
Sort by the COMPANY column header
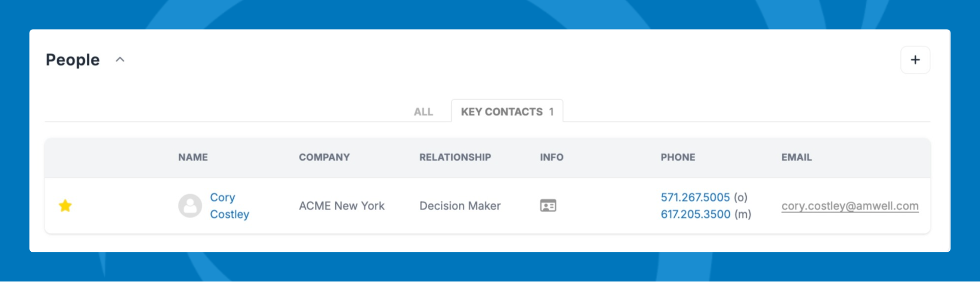(x=324, y=157)
